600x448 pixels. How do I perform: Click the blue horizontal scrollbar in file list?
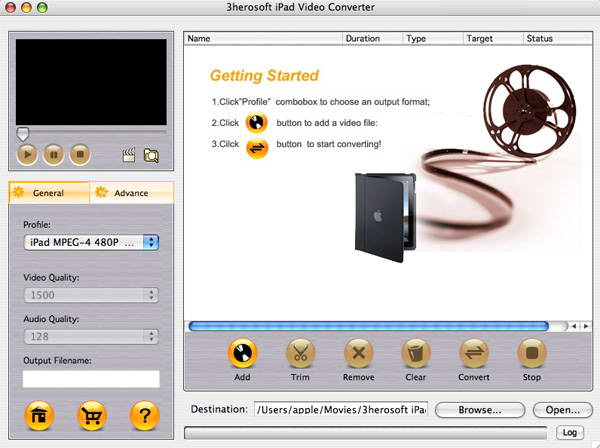[x=368, y=326]
